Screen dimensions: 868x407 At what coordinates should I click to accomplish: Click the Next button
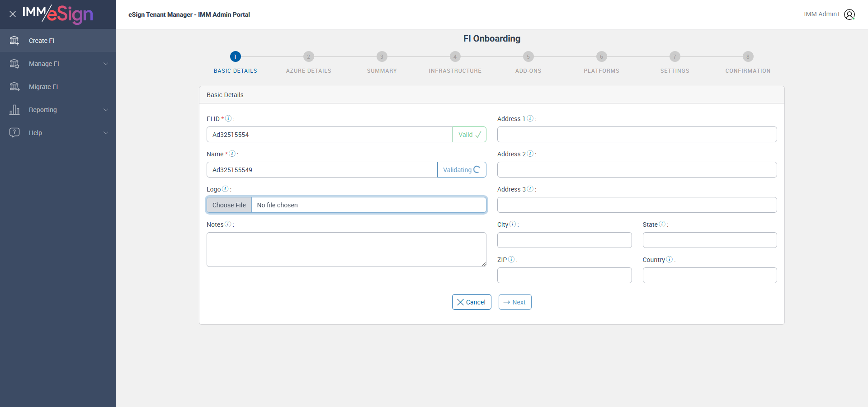point(515,302)
